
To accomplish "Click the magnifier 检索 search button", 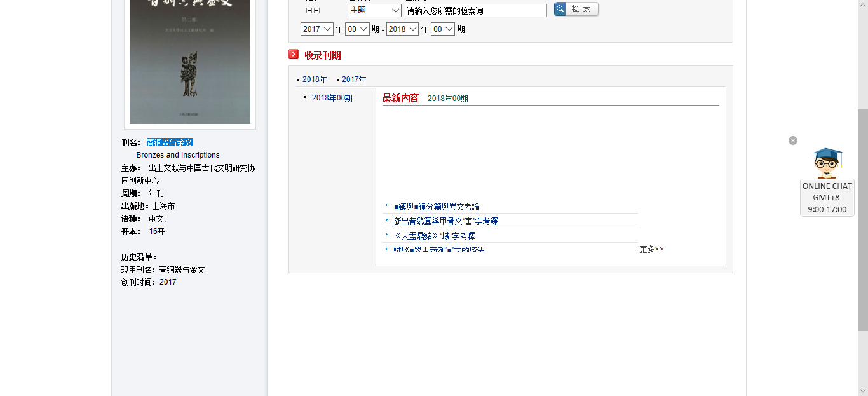I will [x=576, y=10].
